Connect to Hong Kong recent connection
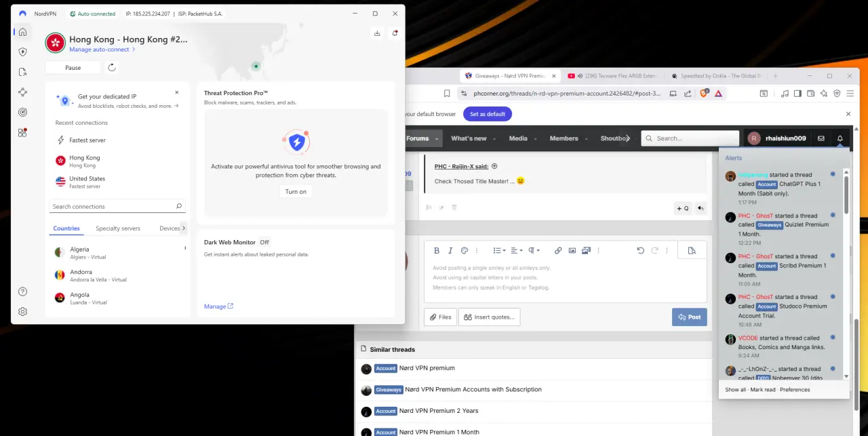Image resolution: width=868 pixels, height=436 pixels. click(x=117, y=161)
